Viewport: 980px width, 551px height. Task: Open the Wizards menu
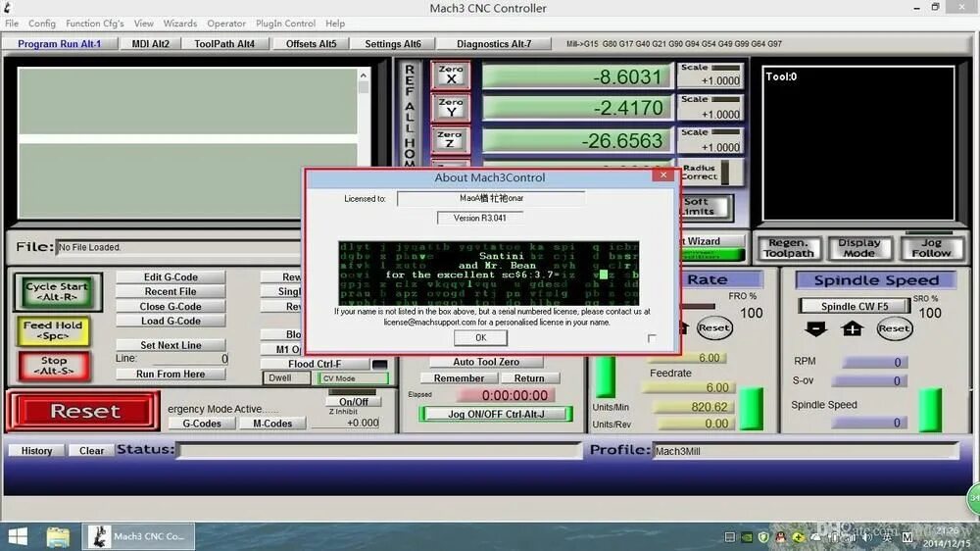[180, 24]
